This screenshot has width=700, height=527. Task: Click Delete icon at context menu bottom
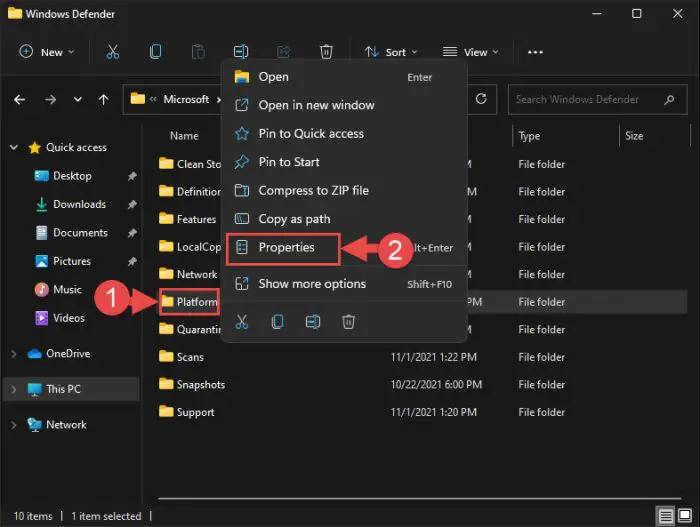pos(348,322)
